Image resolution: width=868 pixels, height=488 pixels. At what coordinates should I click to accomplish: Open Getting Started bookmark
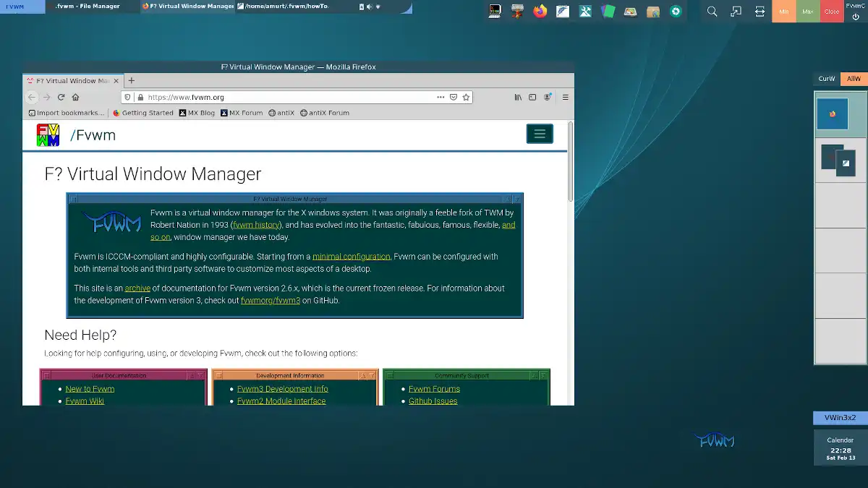click(143, 113)
